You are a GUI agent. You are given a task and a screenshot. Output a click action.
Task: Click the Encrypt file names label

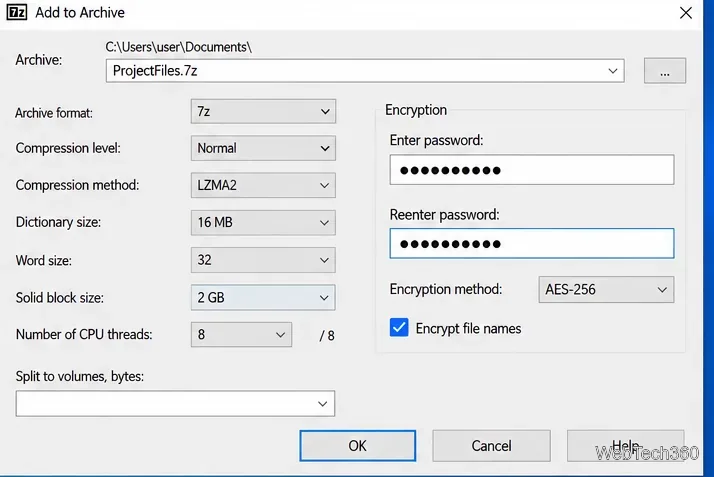(468, 329)
